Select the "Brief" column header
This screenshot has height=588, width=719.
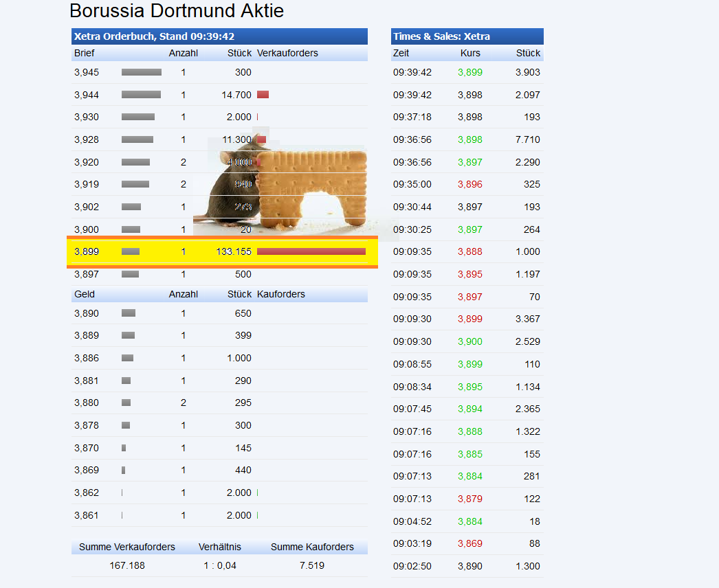tap(85, 53)
